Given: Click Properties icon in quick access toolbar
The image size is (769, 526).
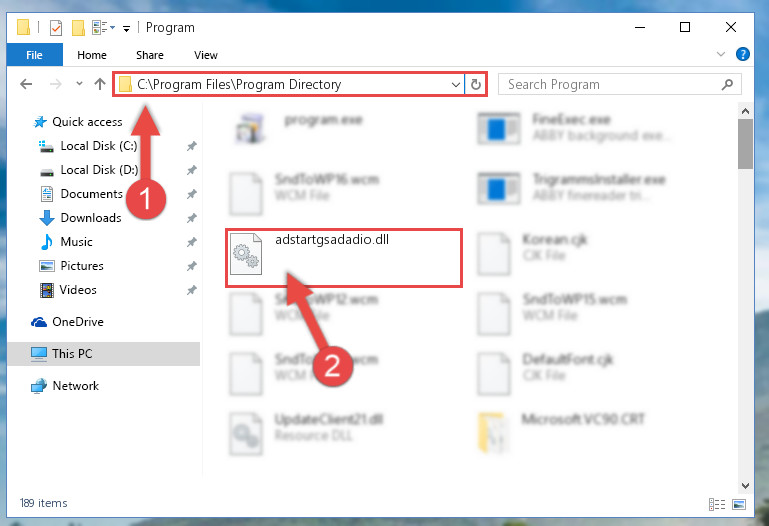Looking at the screenshot, I should point(56,28).
